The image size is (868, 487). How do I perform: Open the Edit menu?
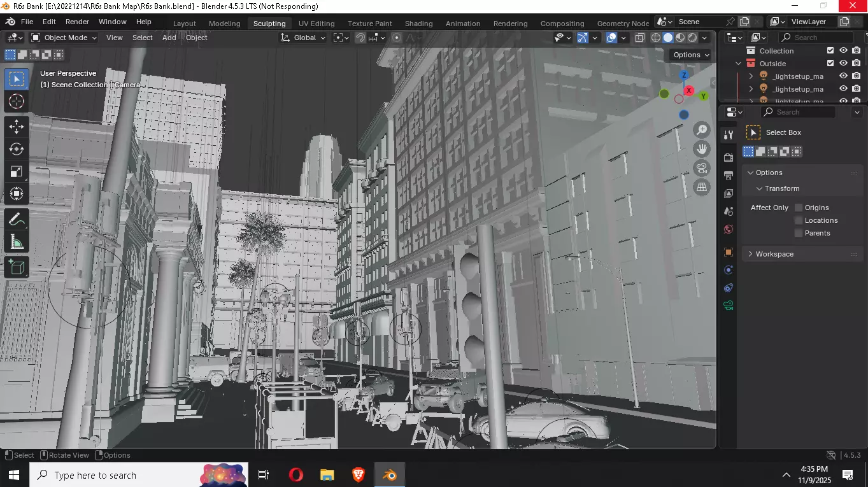coord(49,22)
